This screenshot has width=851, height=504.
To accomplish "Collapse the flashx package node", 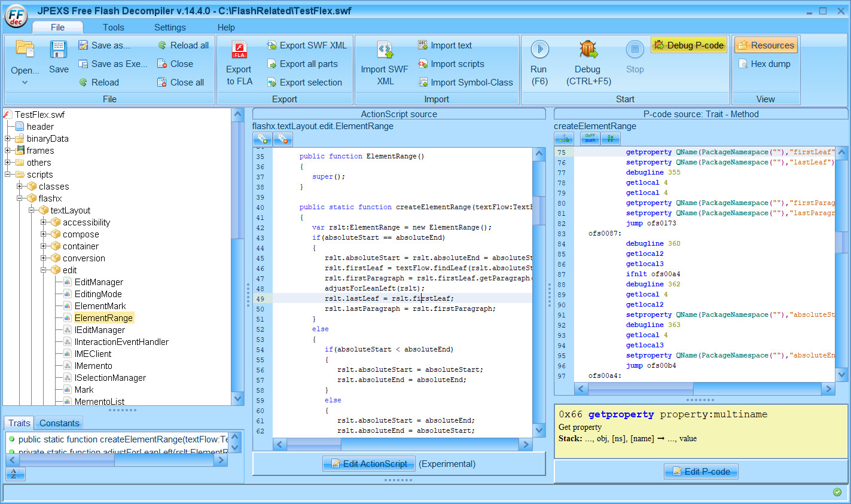I will [x=20, y=198].
